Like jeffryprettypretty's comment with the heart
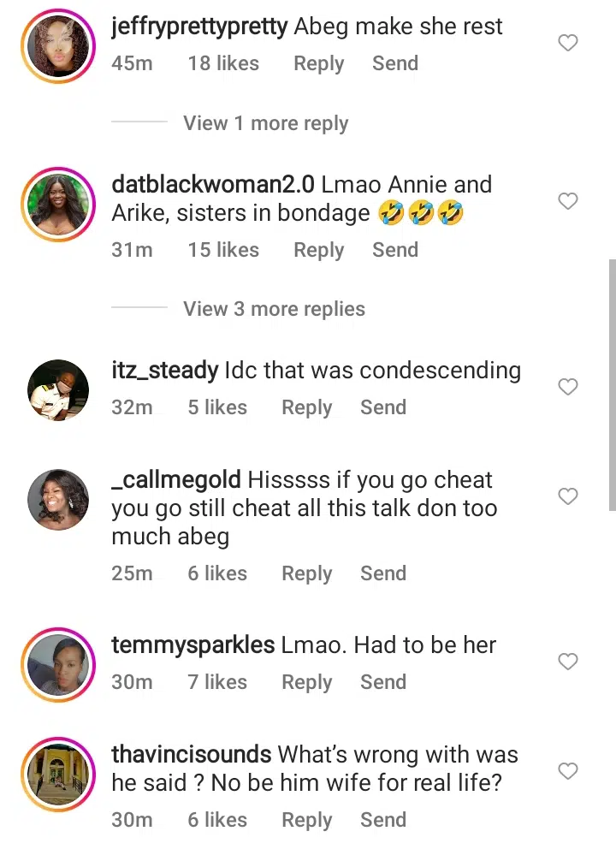616x855 pixels. (568, 43)
